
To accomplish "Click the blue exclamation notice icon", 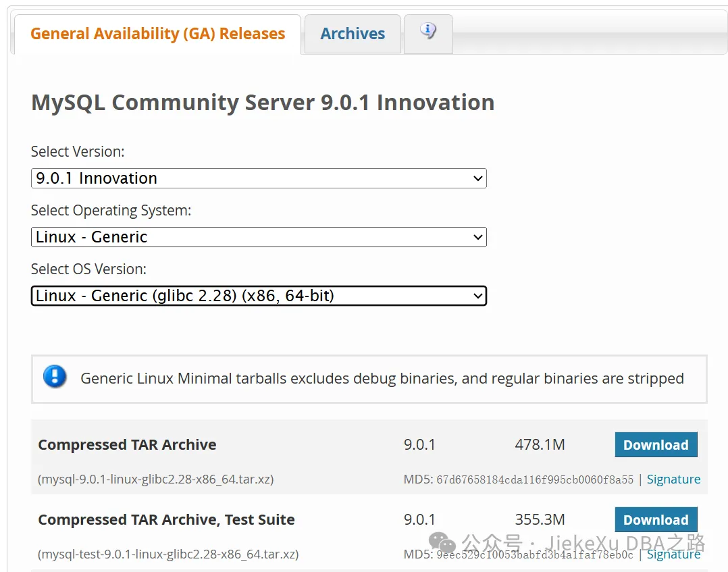I will tap(55, 377).
